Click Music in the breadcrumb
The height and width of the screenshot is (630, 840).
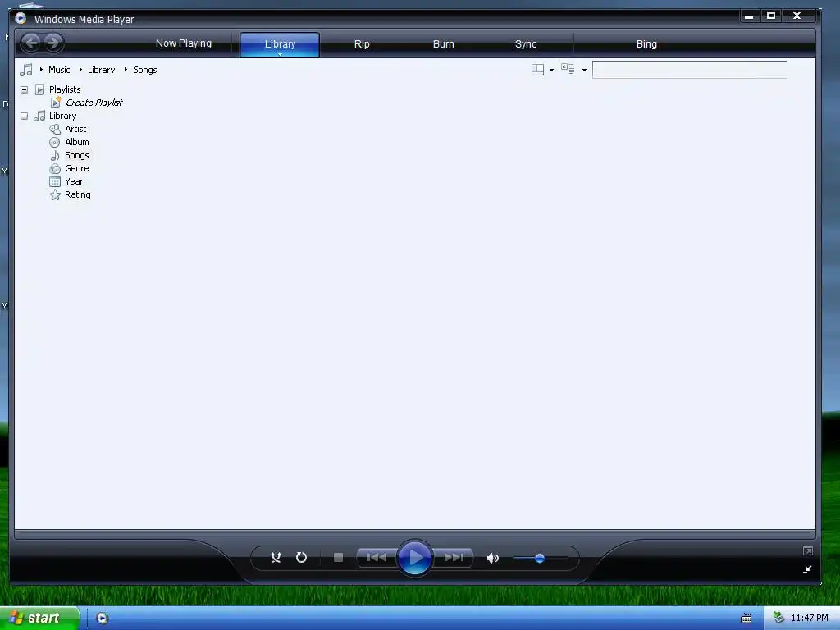tap(59, 70)
